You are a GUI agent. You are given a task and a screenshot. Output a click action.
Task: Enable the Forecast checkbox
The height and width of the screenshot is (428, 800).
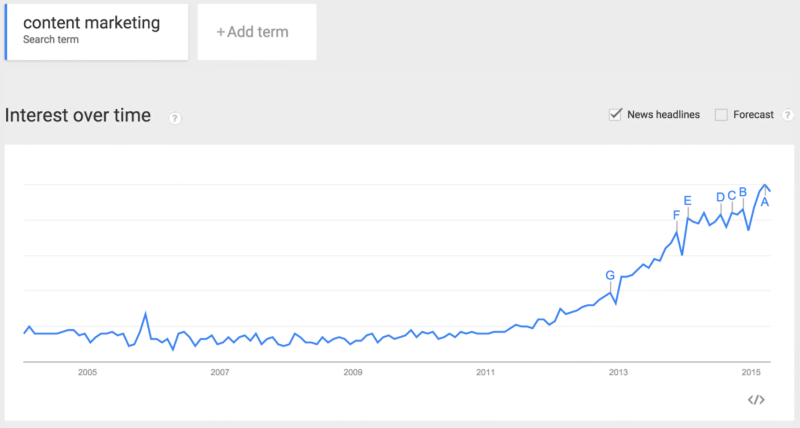click(x=721, y=115)
